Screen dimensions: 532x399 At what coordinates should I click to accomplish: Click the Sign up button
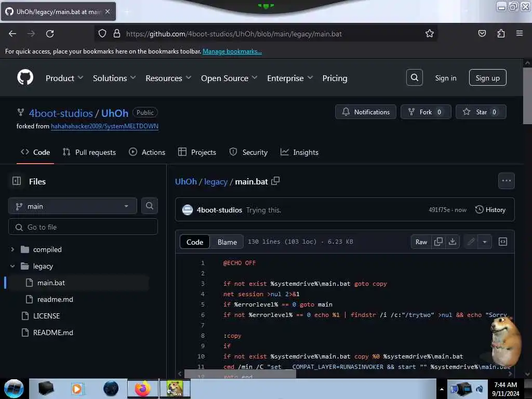tap(487, 78)
